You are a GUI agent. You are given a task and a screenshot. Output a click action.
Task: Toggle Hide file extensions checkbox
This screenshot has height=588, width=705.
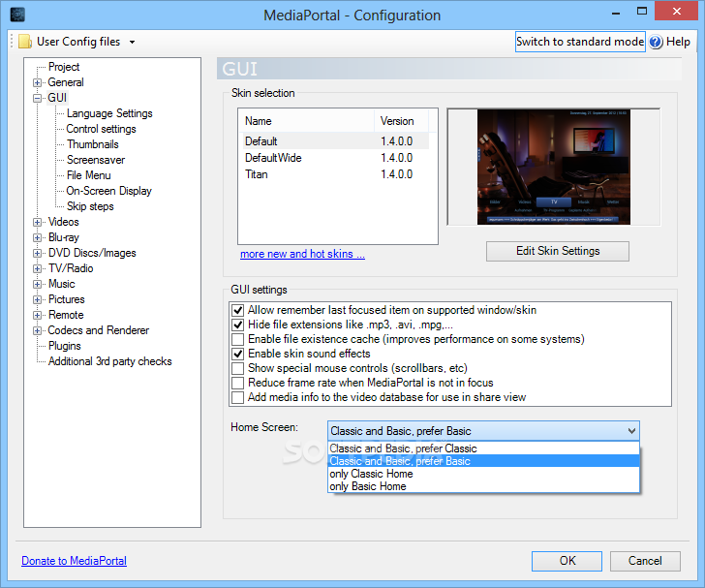(x=238, y=325)
